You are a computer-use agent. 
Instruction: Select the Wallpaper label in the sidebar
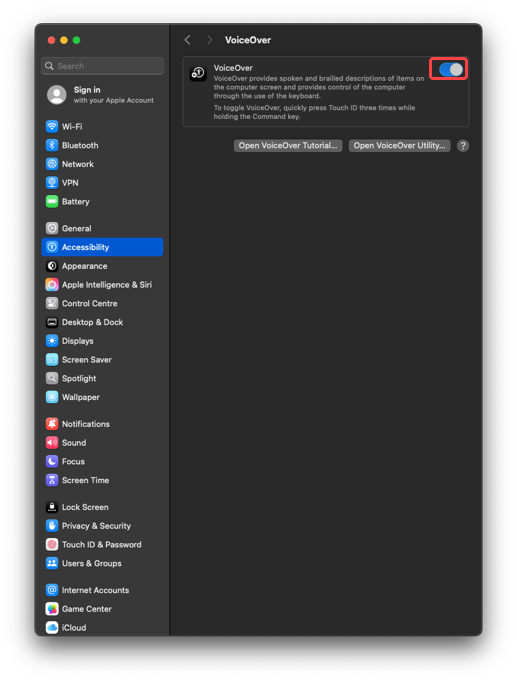point(80,398)
